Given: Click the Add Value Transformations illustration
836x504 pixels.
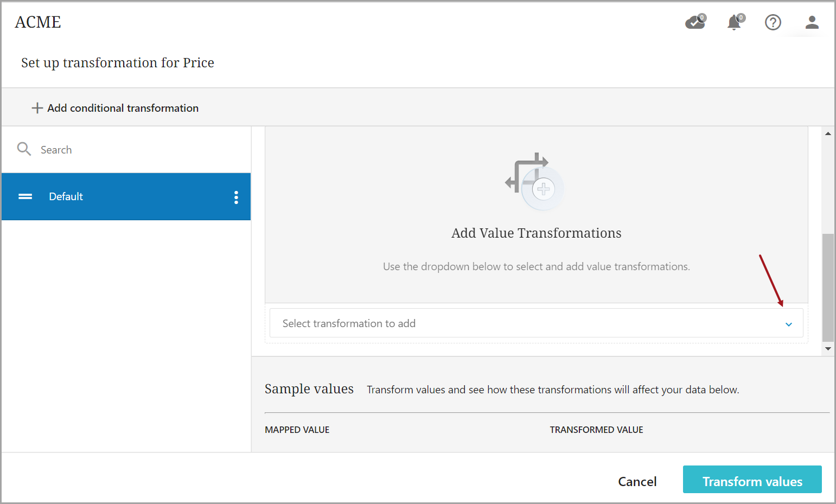Looking at the screenshot, I should pyautogui.click(x=534, y=182).
